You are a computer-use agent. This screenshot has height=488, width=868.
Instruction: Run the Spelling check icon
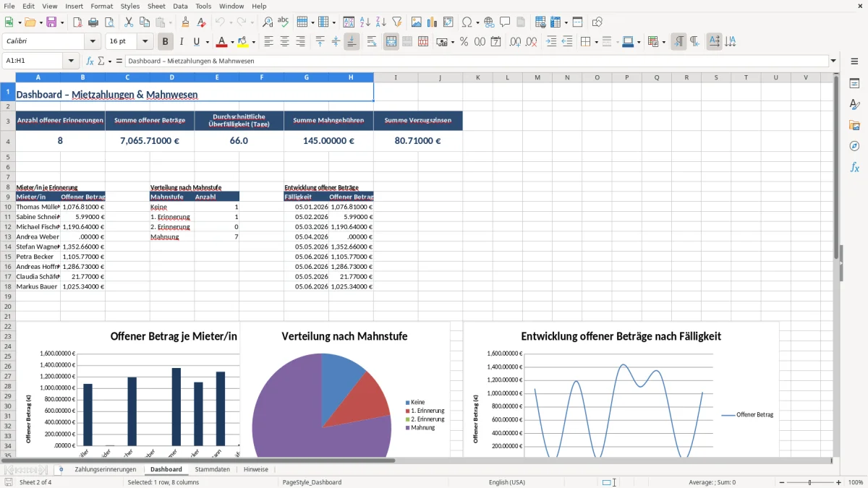(x=284, y=22)
